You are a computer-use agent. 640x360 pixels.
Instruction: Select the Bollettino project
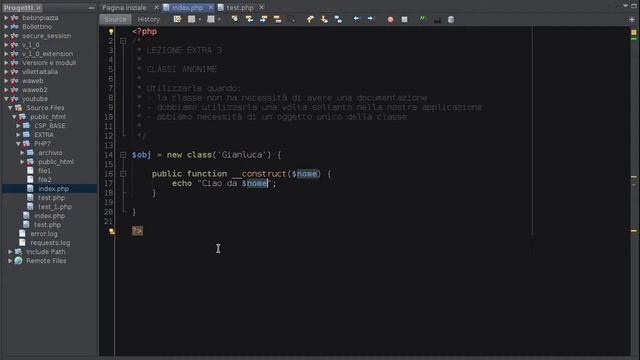(x=37, y=27)
